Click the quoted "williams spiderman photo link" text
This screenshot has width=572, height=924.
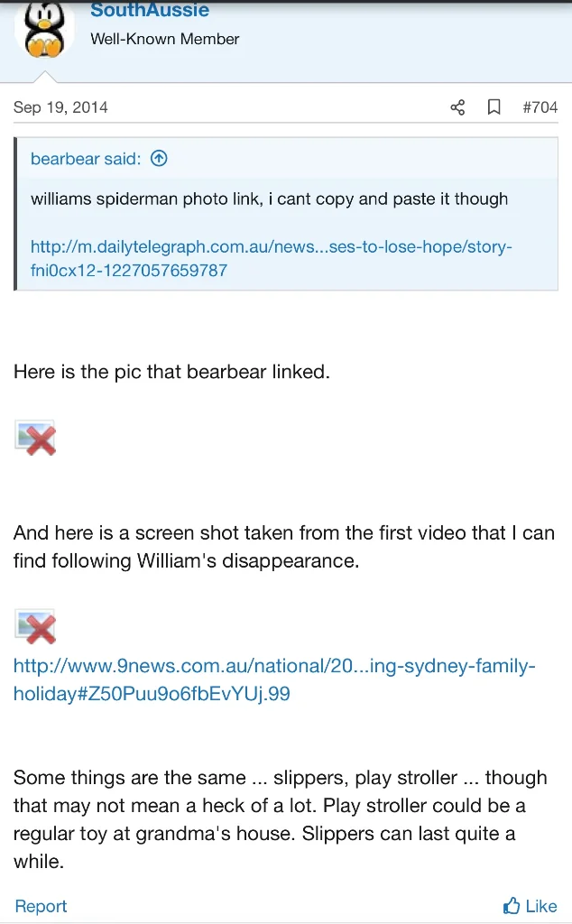tap(269, 199)
